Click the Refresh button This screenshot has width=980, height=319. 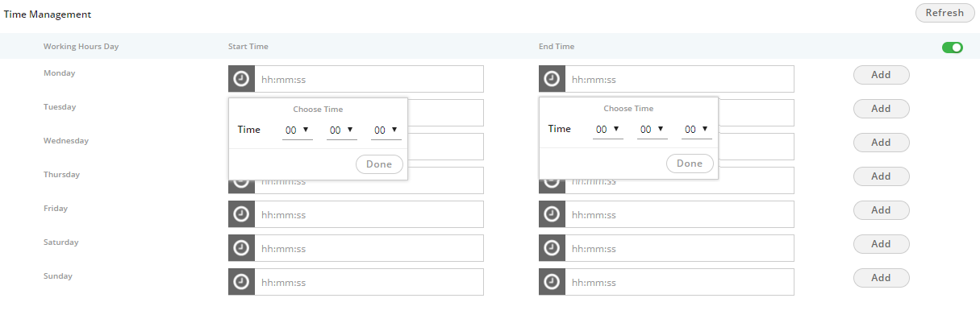(945, 13)
